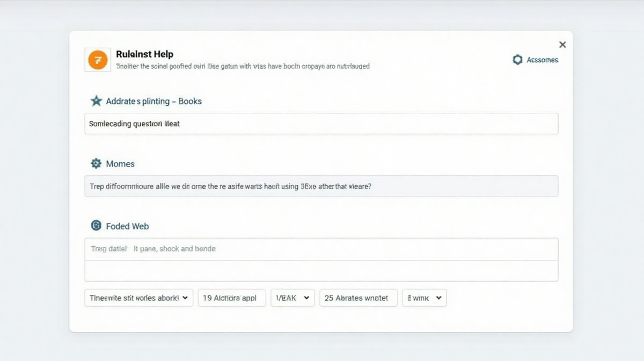Screen dimensions: 644x361
Task: Click the hexagon icon beside Assomes
Action: tap(517, 60)
